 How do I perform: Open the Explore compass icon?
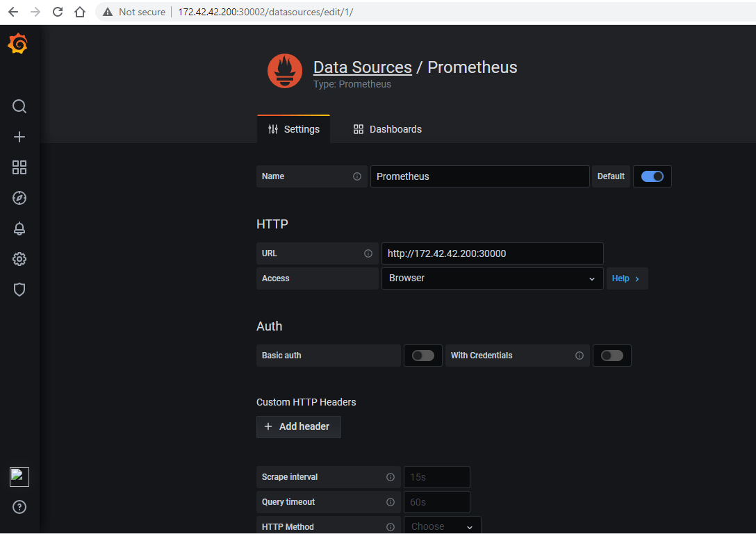19,198
